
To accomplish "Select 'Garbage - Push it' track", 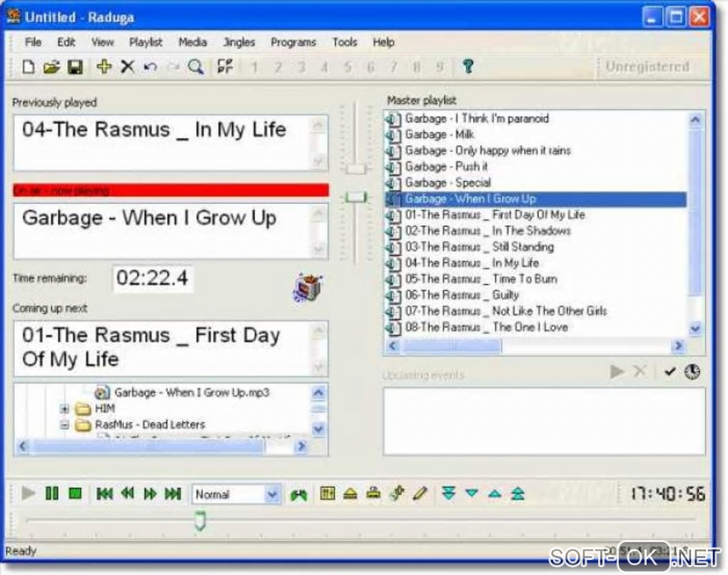I will [446, 167].
